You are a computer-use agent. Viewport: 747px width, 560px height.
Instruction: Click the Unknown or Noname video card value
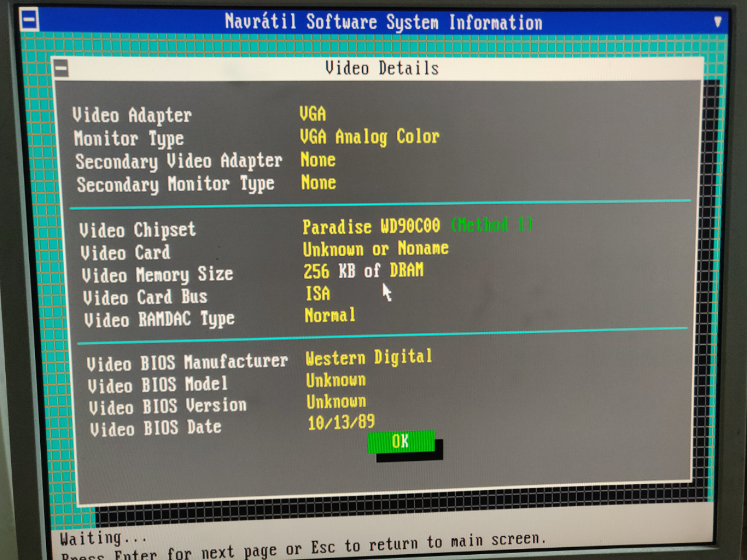(375, 249)
